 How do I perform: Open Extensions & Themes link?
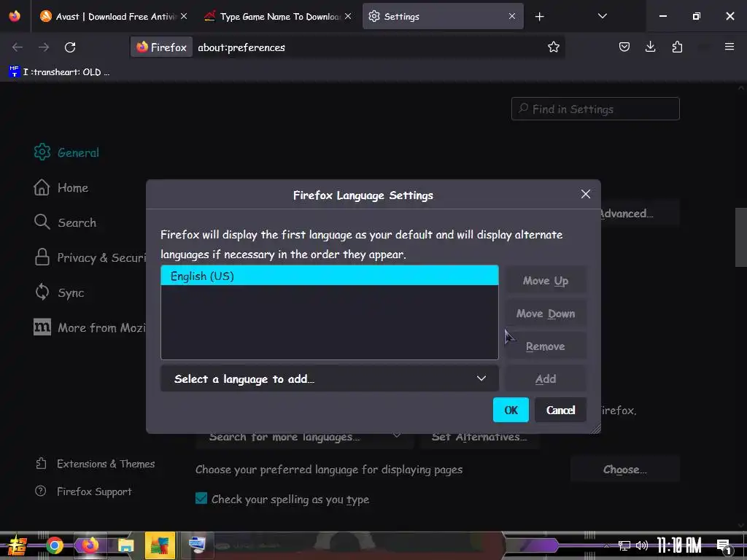[95, 464]
